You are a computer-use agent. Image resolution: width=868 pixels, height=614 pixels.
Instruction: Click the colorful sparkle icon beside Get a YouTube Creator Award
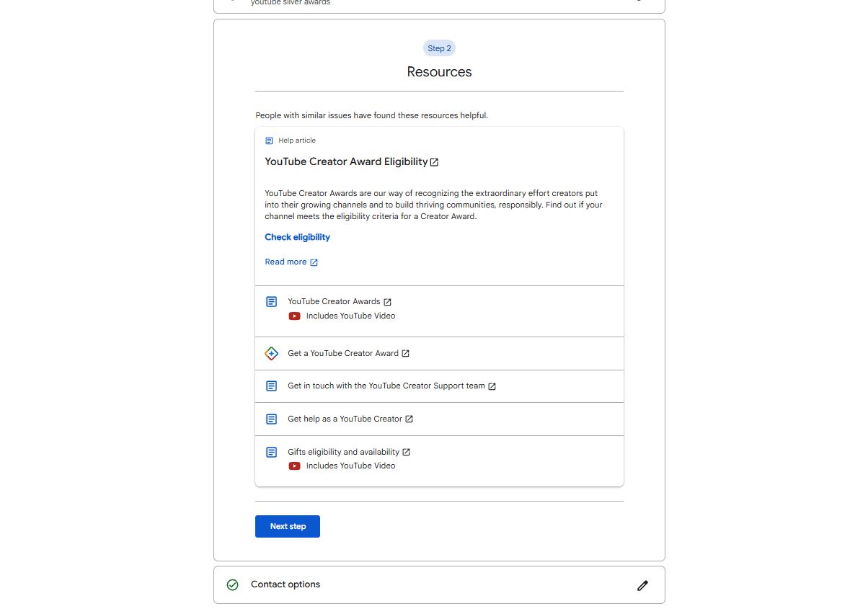[271, 353]
